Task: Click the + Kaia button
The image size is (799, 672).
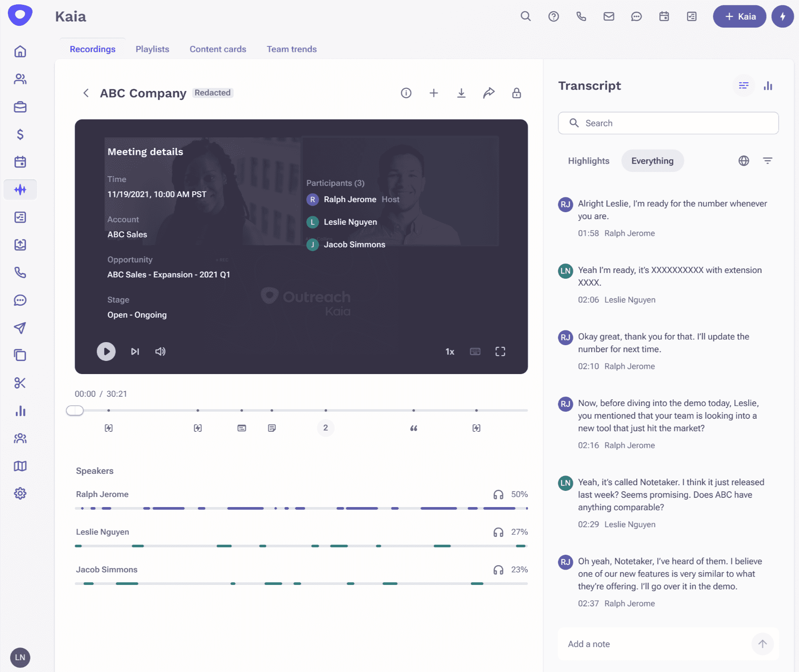Action: tap(739, 17)
